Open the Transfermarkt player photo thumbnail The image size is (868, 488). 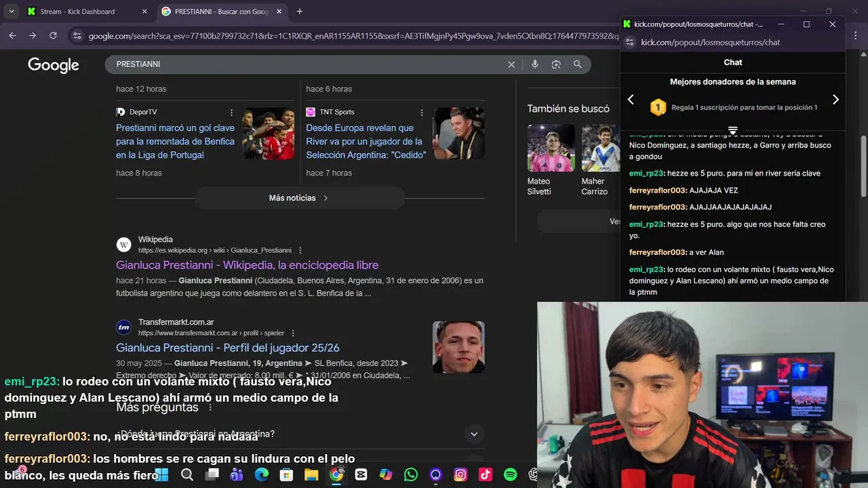tap(458, 347)
